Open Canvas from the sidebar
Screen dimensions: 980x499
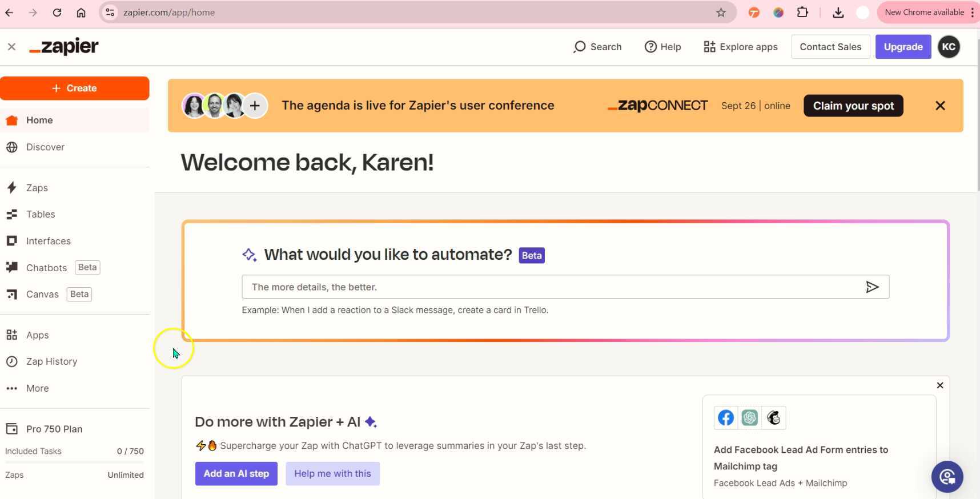42,294
